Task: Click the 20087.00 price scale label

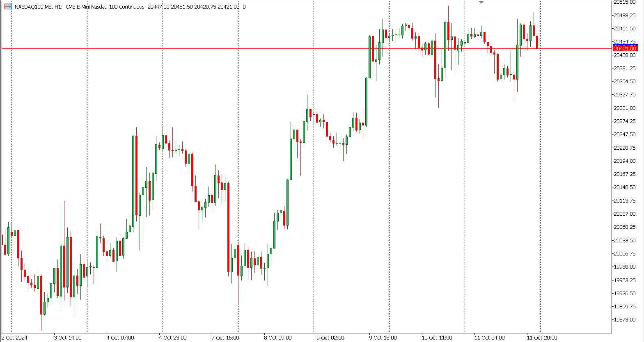Action: (624, 214)
